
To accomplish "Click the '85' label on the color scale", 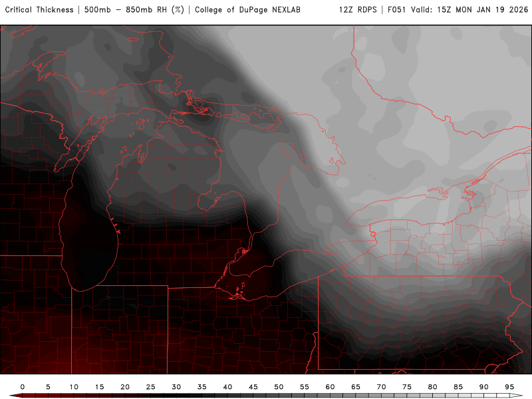I will tap(458, 387).
